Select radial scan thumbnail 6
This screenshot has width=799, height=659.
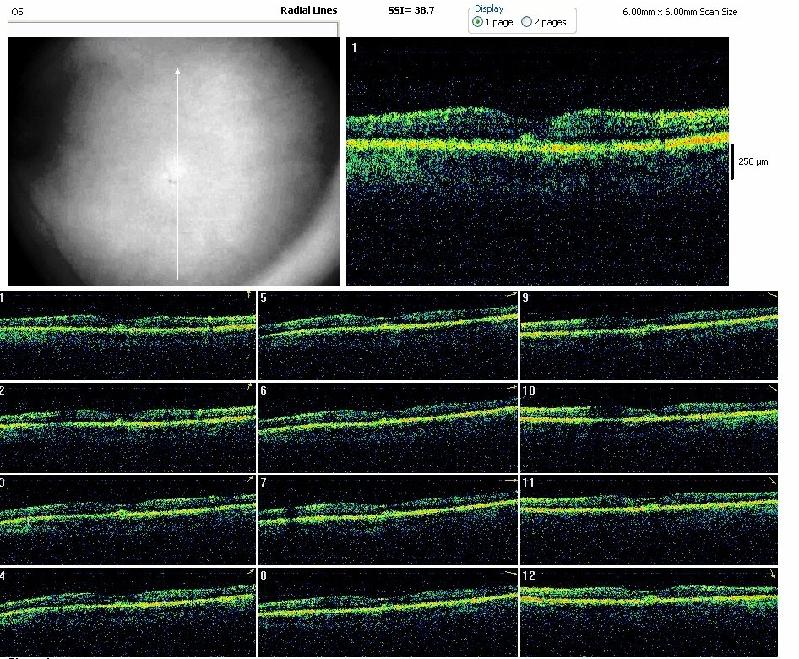(388, 425)
